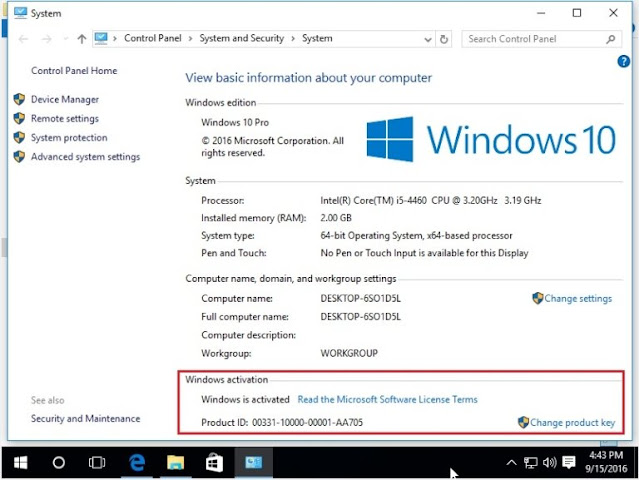Click Change product key link
Viewport: 639px width, 480px height.
[572, 423]
